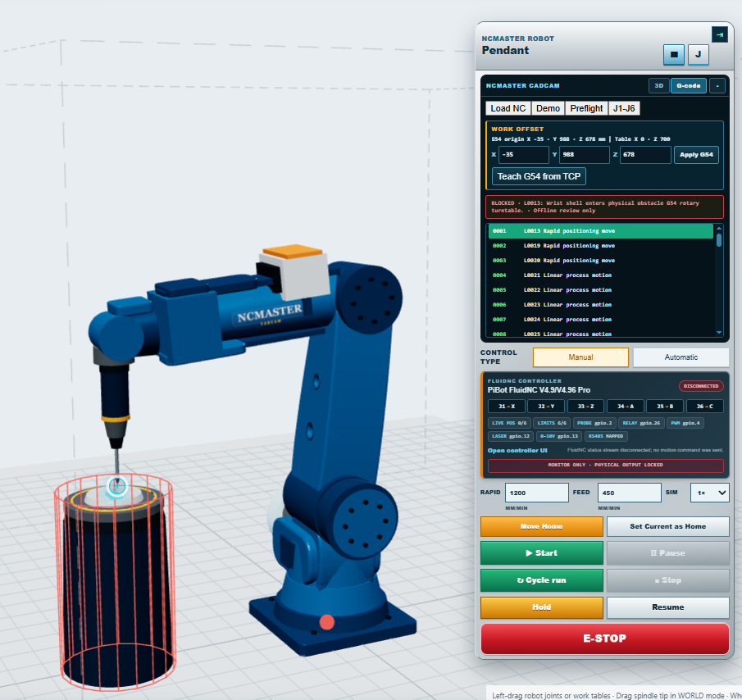Click the G-code list scrollbar thumb

[719, 240]
